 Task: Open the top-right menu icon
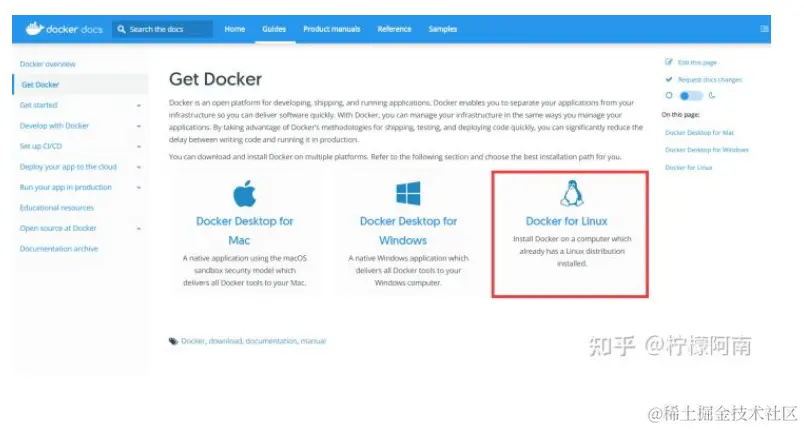[x=764, y=29]
